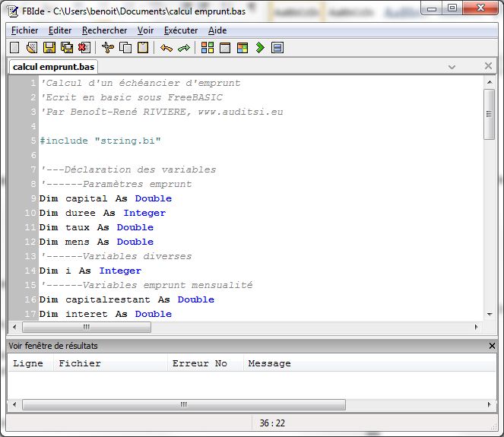Click 'Dim capitalrestant As Double' line
This screenshot has width=504, height=437.
point(127,299)
